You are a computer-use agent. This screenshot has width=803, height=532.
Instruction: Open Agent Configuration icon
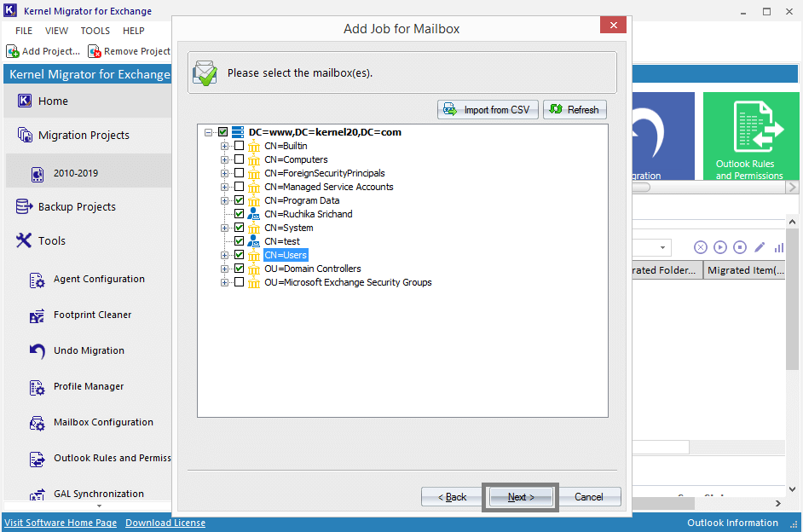click(x=37, y=280)
